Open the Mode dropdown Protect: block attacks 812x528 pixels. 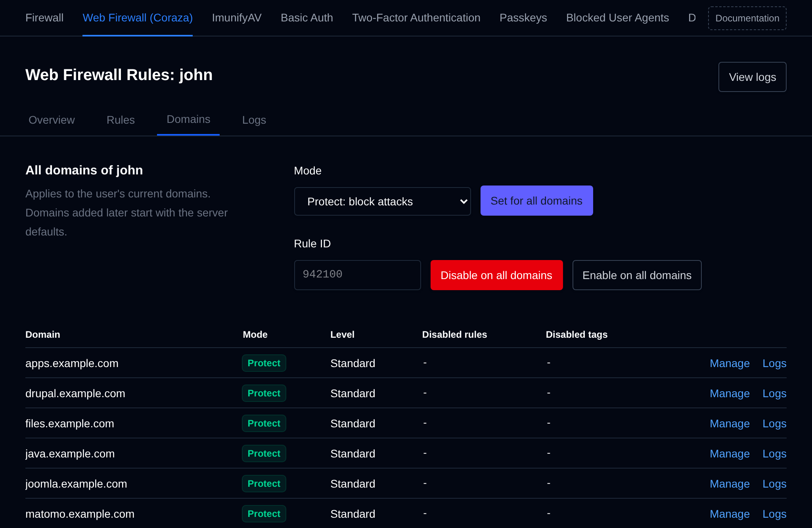pos(383,201)
